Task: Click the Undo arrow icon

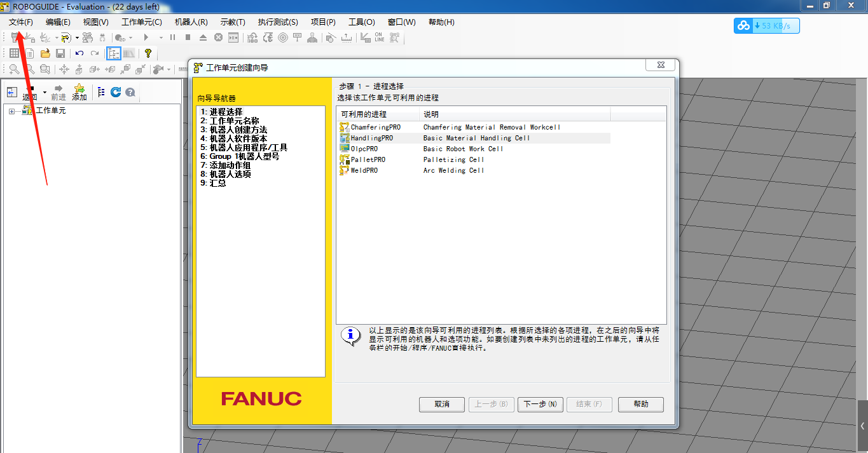Action: (79, 53)
